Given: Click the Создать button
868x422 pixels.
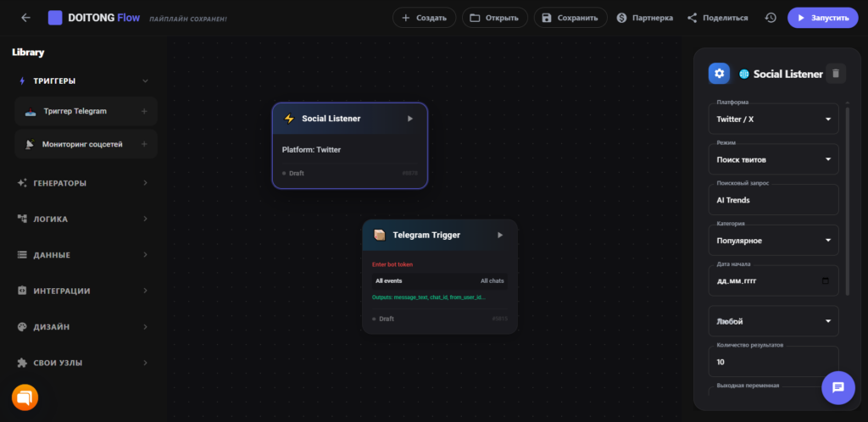Looking at the screenshot, I should tap(424, 18).
